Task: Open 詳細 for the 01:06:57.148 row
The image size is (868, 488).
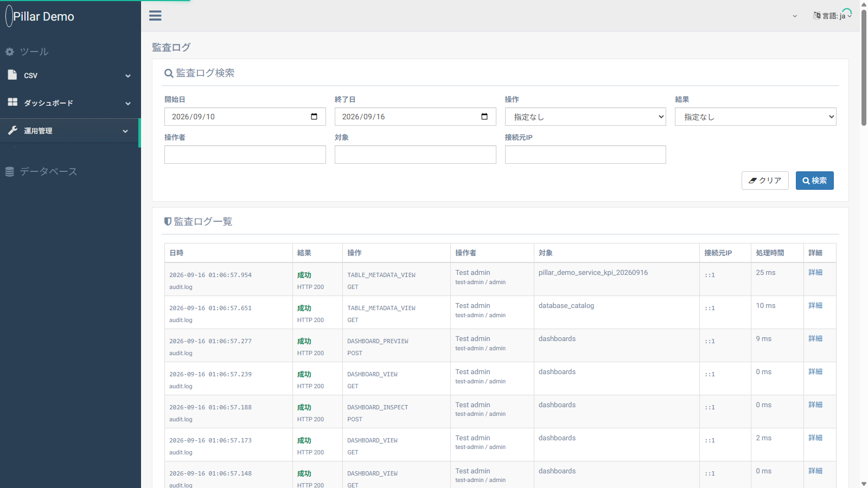Action: pyautogui.click(x=815, y=471)
